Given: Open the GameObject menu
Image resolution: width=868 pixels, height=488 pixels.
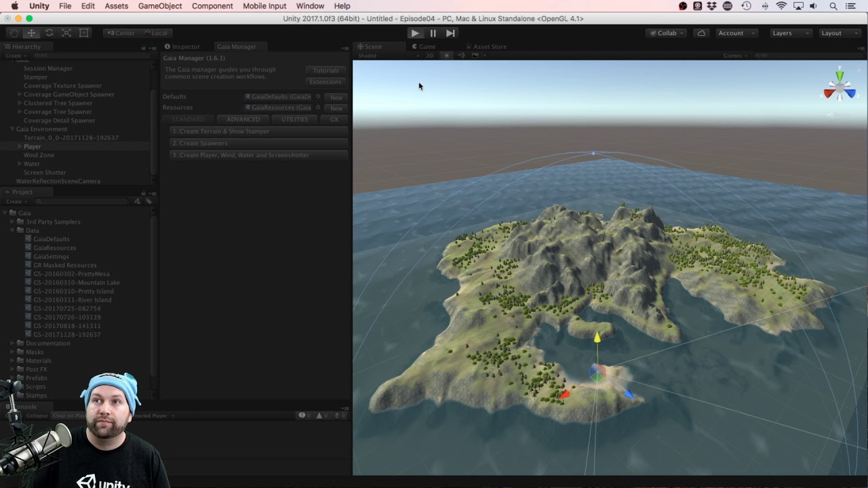Looking at the screenshot, I should point(160,6).
